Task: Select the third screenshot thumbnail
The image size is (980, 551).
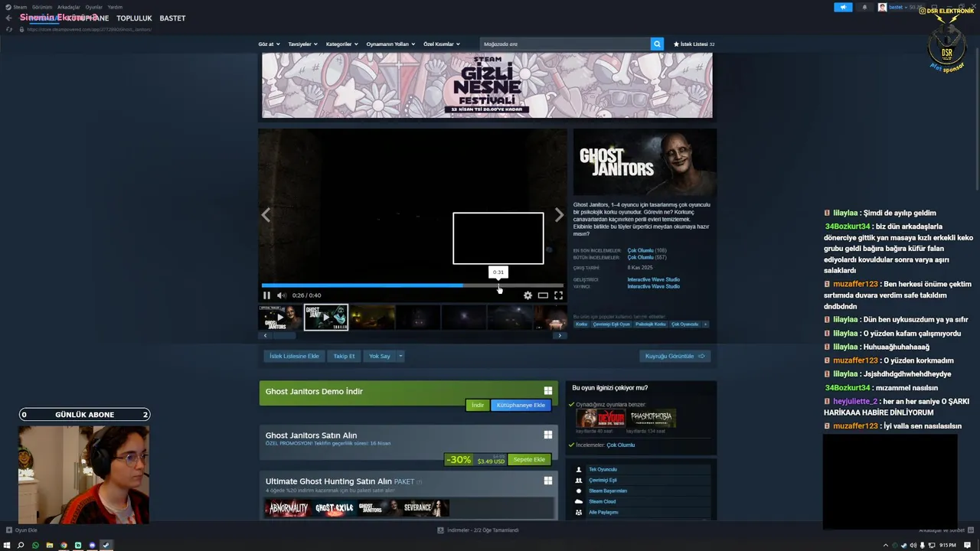Action: pos(372,317)
